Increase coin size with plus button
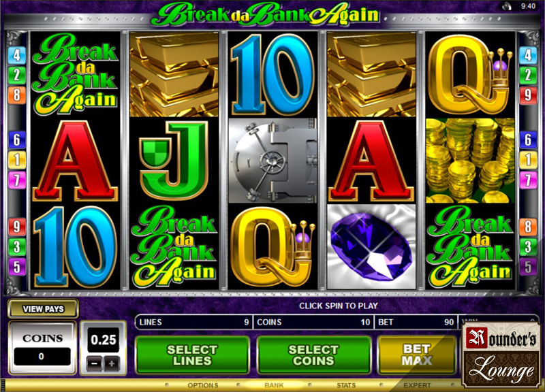 [x=111, y=363]
